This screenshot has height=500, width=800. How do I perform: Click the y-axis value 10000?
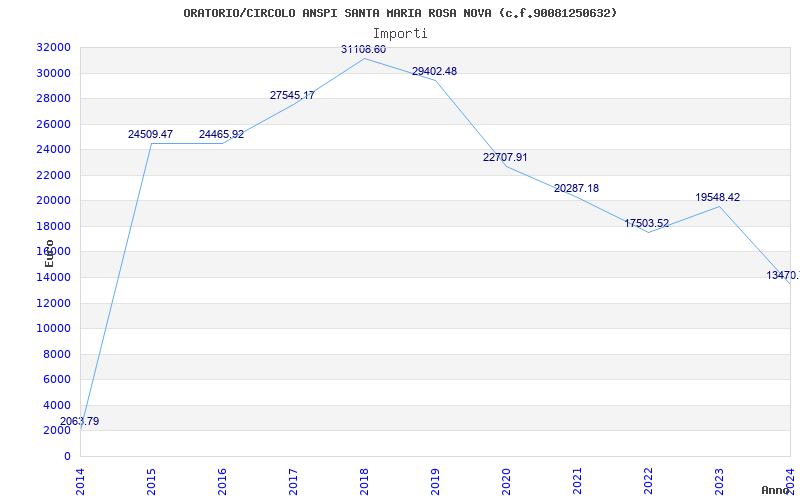53,329
